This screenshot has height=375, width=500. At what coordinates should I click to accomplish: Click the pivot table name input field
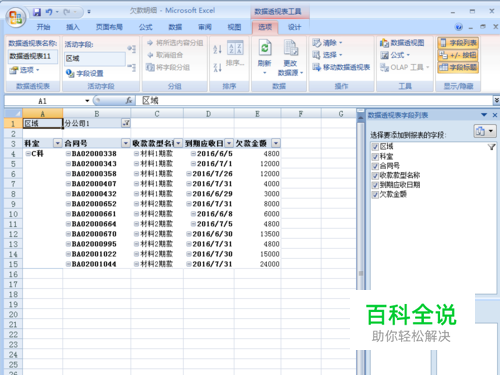click(33, 56)
